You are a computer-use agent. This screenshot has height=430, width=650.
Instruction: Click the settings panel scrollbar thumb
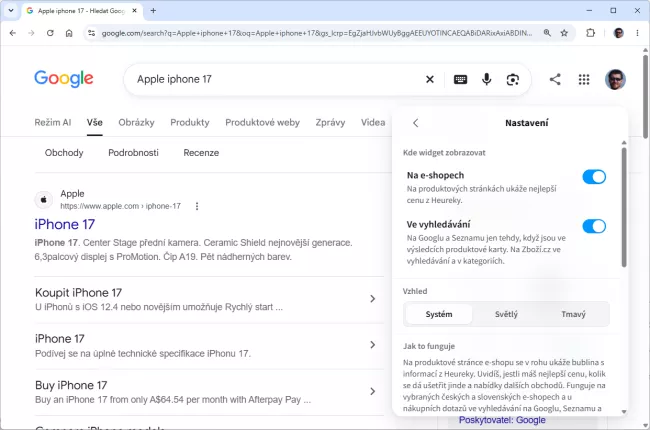tap(624, 207)
